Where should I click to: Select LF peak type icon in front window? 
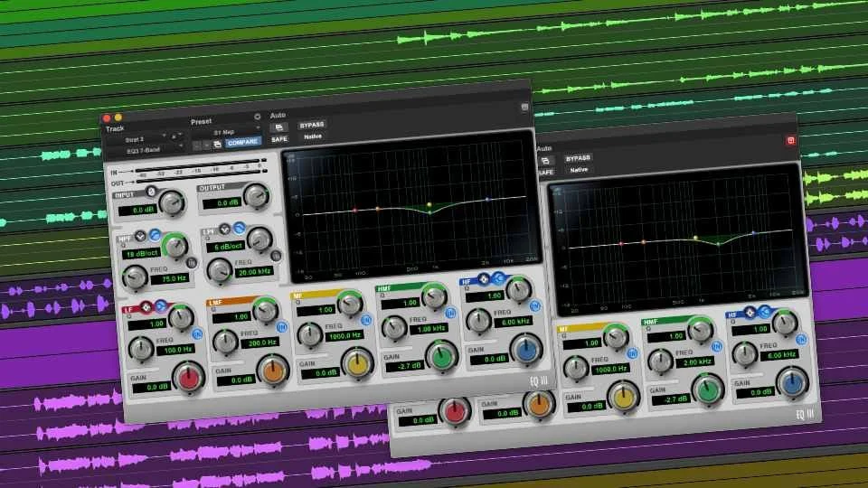146,306
